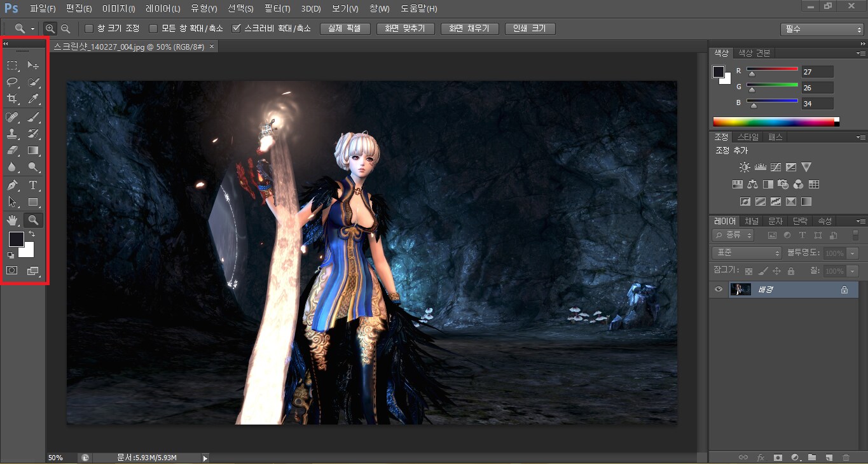The image size is (868, 464).
Task: Toggle the layer filtering switch
Action: tap(855, 236)
